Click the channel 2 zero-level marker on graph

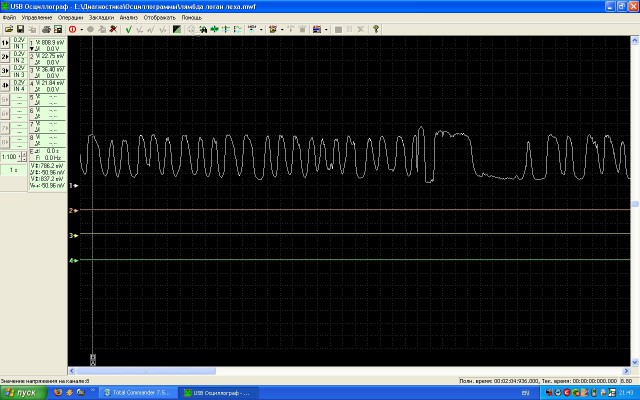(x=73, y=211)
